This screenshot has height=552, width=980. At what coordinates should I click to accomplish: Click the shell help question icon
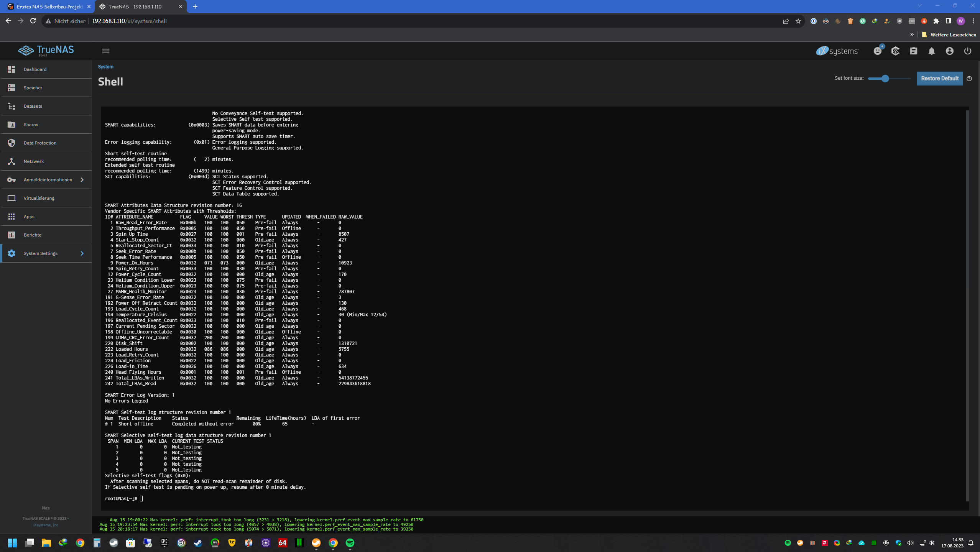tap(969, 79)
